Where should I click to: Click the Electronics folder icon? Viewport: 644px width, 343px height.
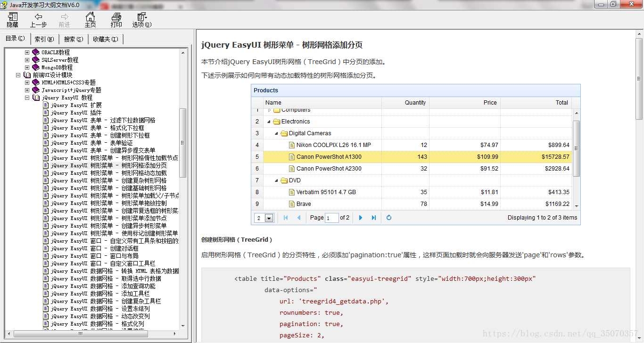[277, 122]
